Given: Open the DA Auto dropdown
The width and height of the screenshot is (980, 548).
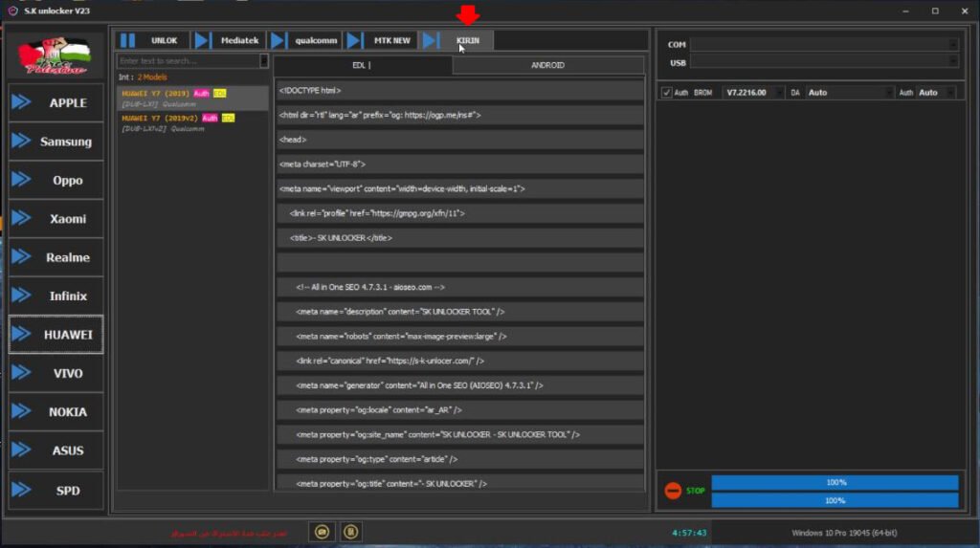Looking at the screenshot, I should pos(888,93).
